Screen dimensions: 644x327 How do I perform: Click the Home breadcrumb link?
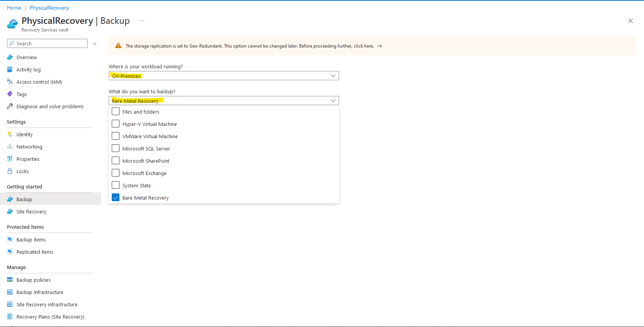click(x=14, y=8)
